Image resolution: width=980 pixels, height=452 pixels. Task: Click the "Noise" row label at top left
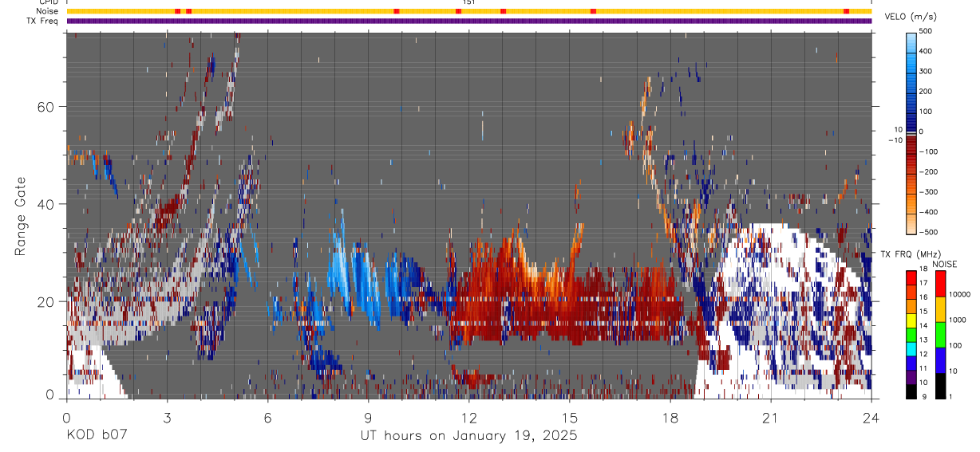pyautogui.click(x=48, y=11)
